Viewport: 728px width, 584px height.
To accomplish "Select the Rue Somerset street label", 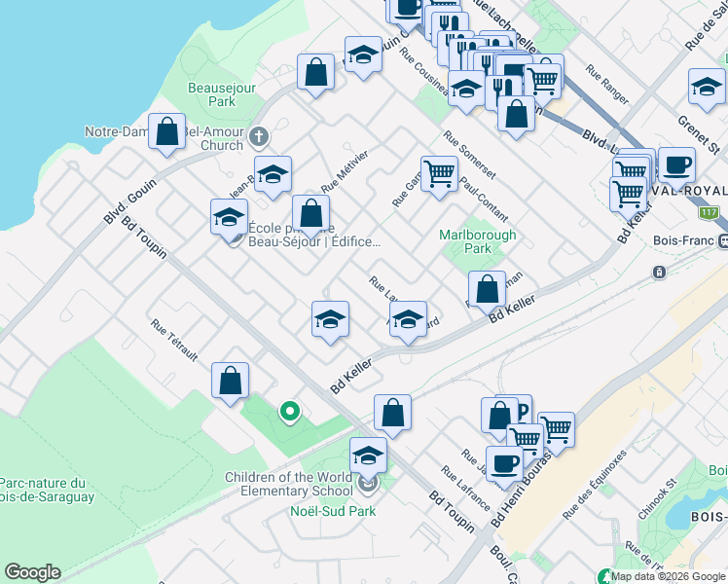I will click(469, 155).
